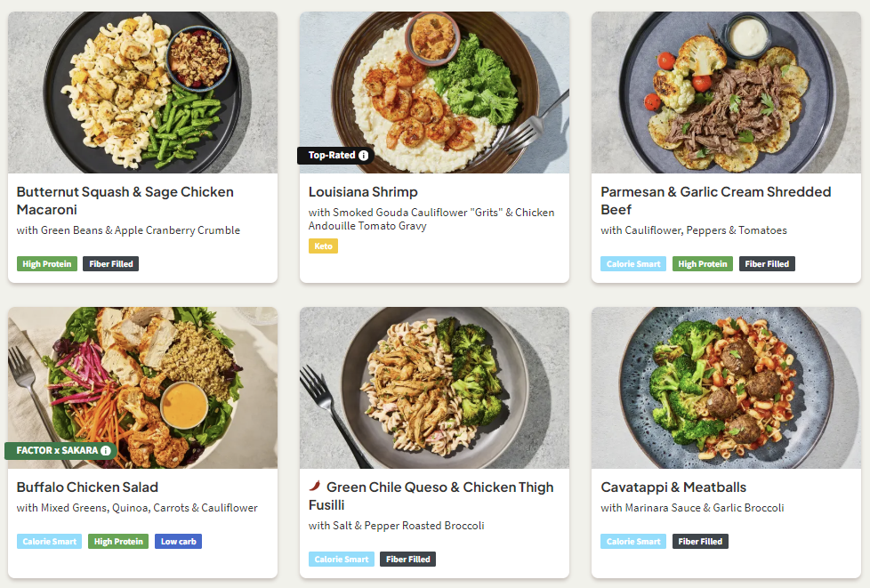Click the Top-Rated badge label
Screen dimensions: 870x588
[331, 156]
